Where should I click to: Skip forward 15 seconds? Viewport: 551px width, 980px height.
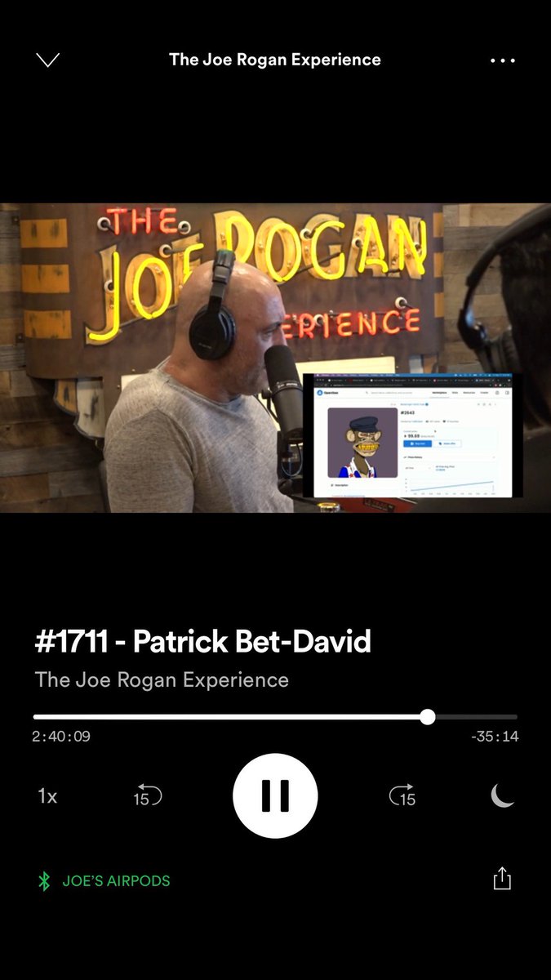(402, 795)
